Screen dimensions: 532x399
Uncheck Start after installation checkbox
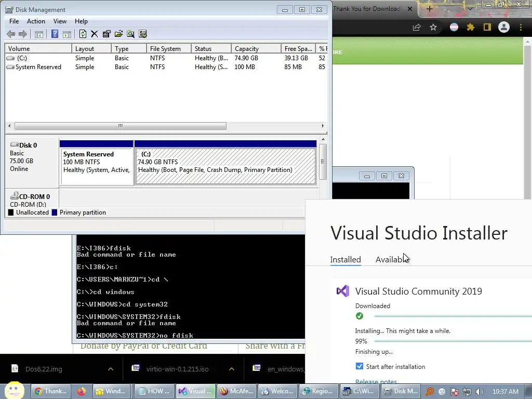coord(360,366)
